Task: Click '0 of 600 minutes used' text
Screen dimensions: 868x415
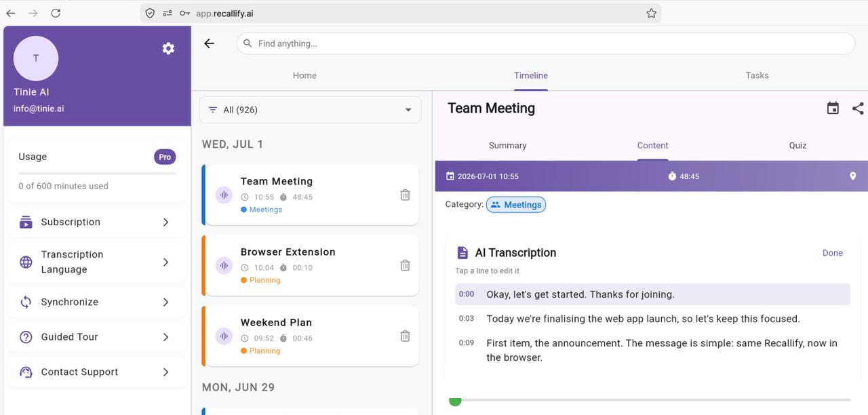Action: (x=63, y=186)
